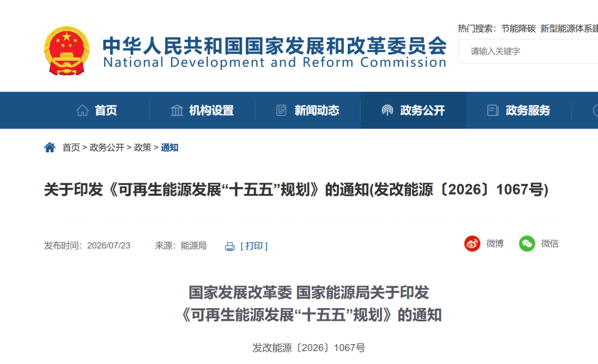Open the 政务服务 navigation menu

(x=528, y=111)
